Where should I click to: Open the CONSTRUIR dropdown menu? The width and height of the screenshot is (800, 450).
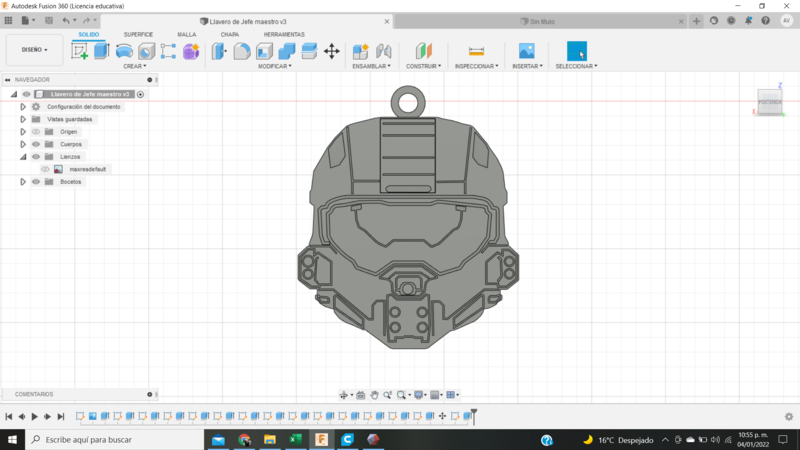point(423,66)
